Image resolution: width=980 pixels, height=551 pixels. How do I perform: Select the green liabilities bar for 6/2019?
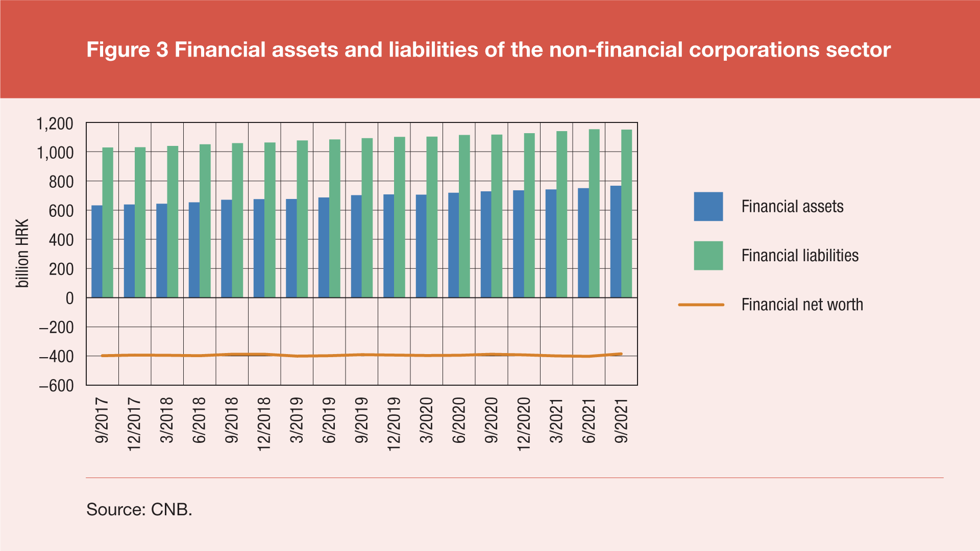pyautogui.click(x=335, y=218)
